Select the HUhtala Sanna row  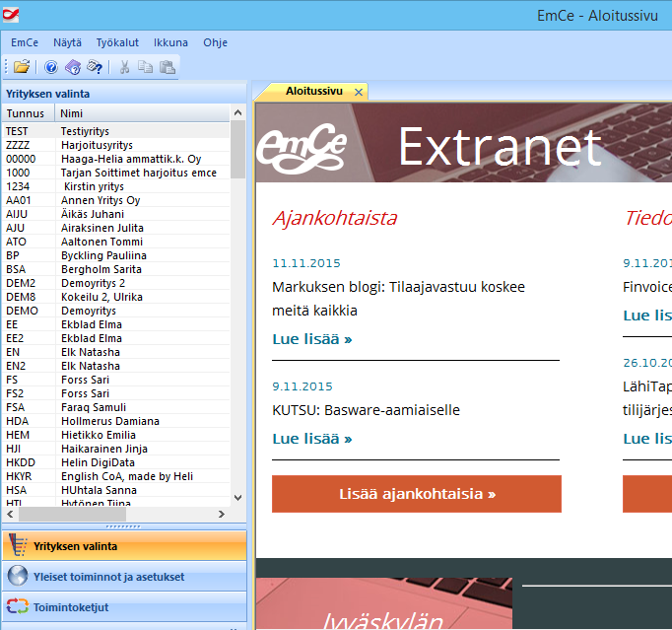[116, 490]
